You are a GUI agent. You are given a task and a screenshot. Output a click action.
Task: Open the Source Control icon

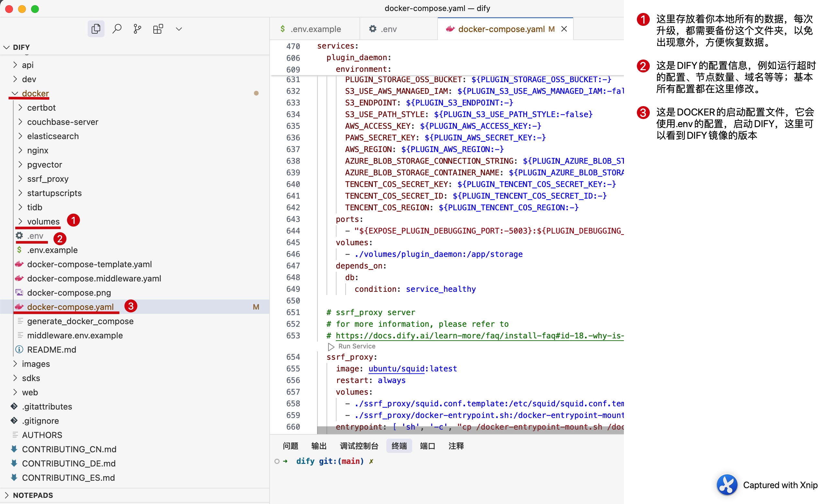[x=137, y=29]
